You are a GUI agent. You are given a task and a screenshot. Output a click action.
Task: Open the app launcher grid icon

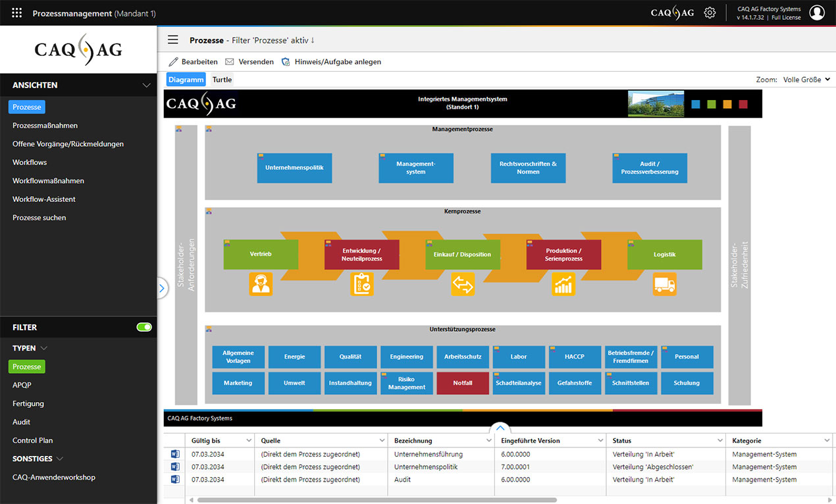point(17,13)
